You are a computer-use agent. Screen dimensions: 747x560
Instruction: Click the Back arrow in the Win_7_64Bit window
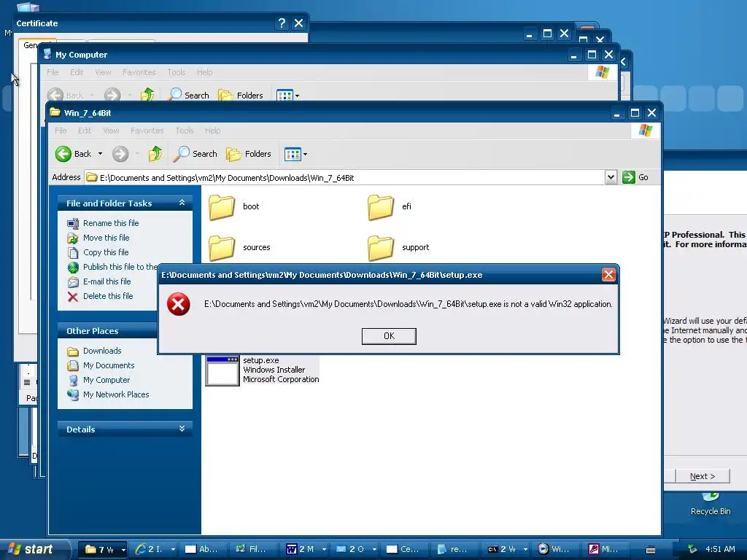pos(63,154)
